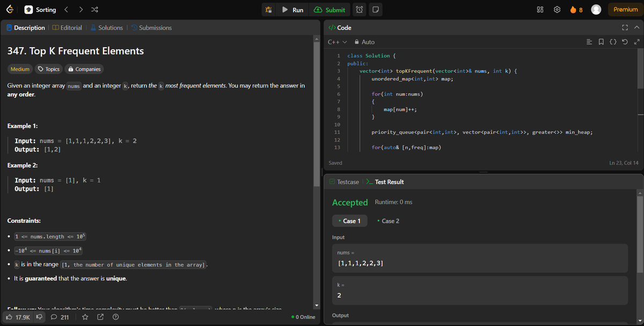644x326 pixels.
Task: Share the problem via share icon
Action: coord(99,317)
